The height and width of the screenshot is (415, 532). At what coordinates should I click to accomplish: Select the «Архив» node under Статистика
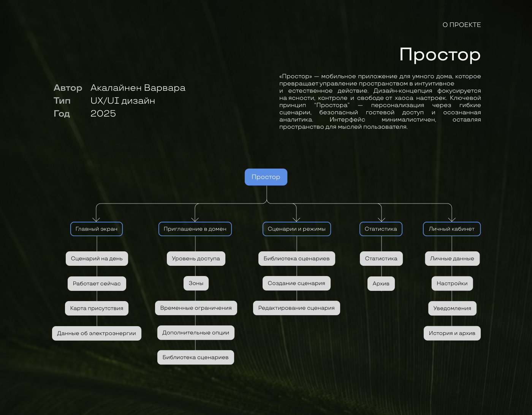(381, 283)
